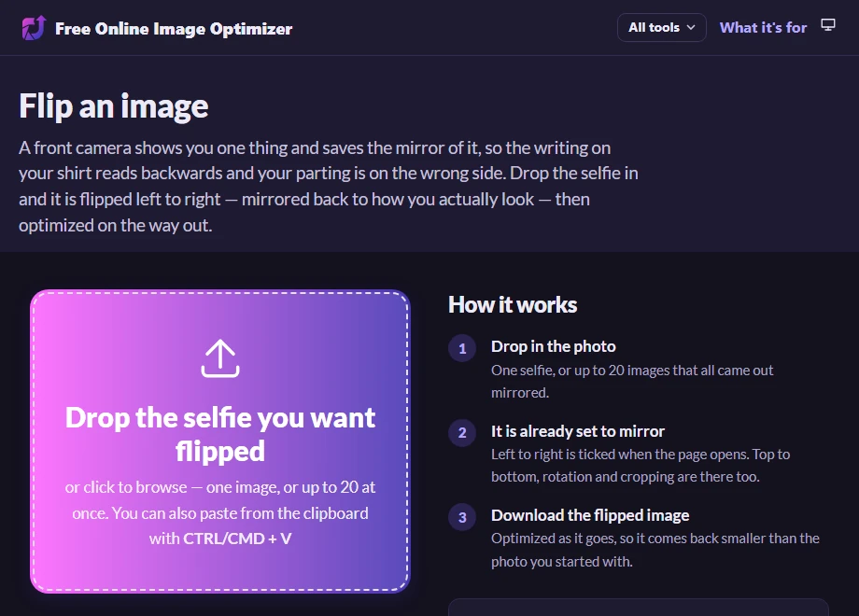The height and width of the screenshot is (616, 859).
Task: Click the monitor theme icon in header
Action: (828, 25)
